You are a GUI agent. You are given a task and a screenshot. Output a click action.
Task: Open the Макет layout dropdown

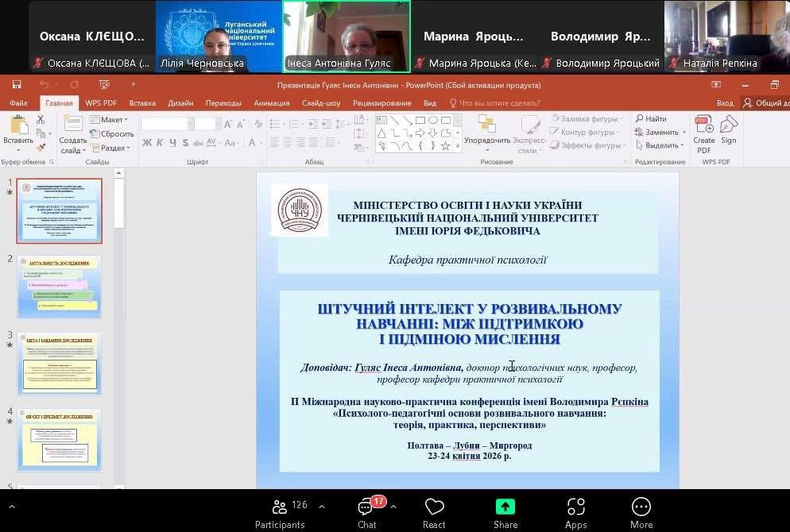(x=109, y=120)
